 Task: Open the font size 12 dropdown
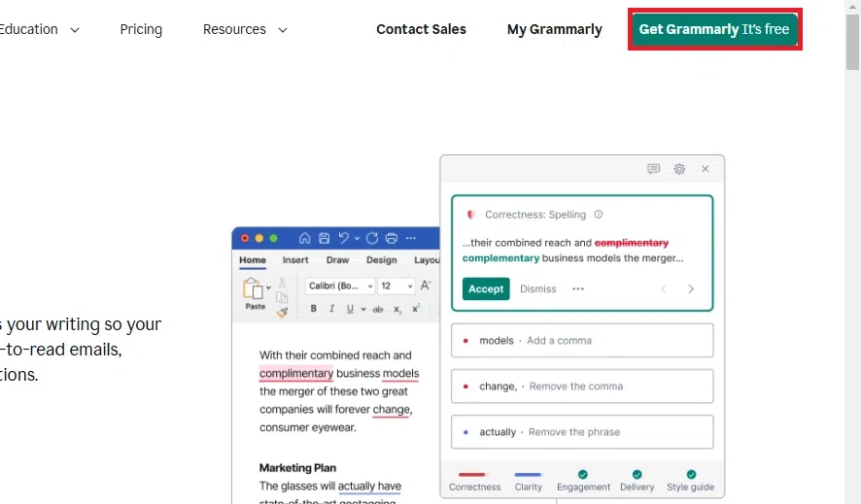click(x=396, y=286)
